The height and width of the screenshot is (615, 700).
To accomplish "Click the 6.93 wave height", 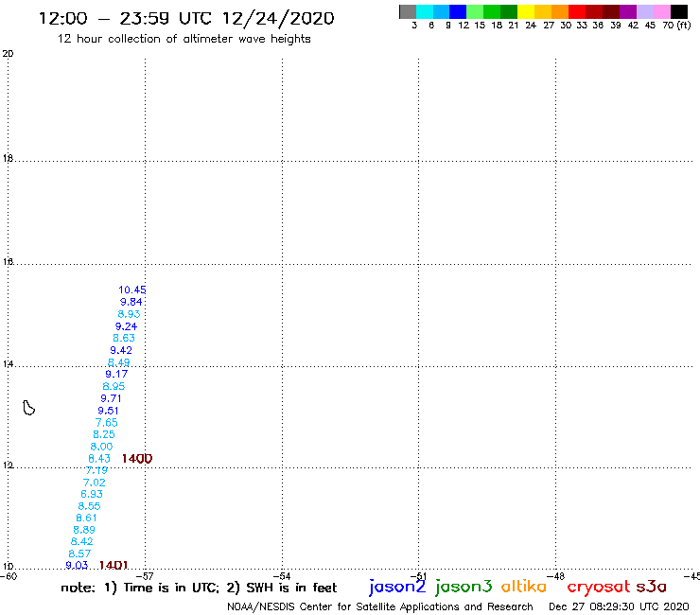I will tap(92, 494).
